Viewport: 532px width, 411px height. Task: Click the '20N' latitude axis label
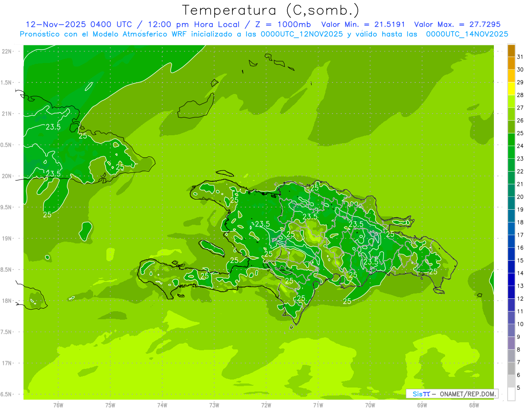(7, 176)
